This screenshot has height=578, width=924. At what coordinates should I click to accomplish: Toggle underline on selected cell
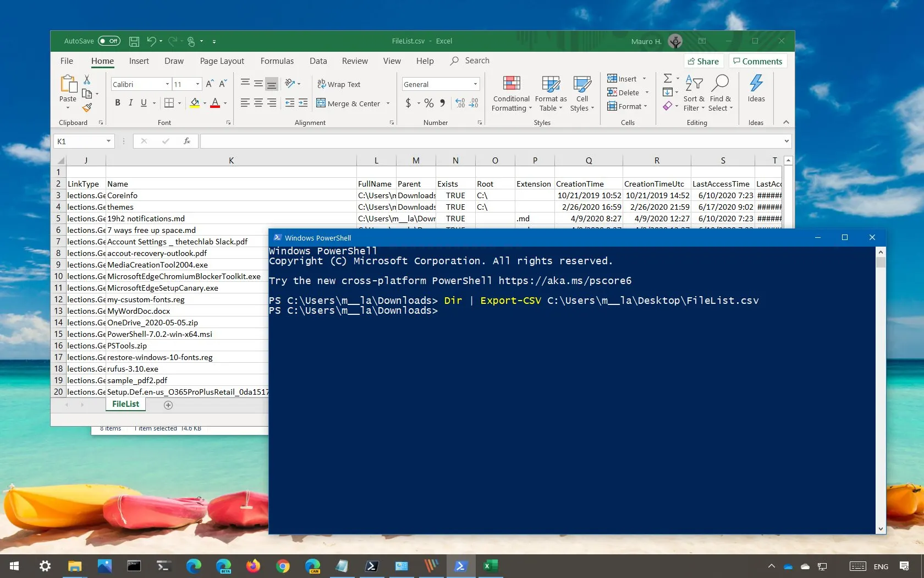click(x=144, y=103)
